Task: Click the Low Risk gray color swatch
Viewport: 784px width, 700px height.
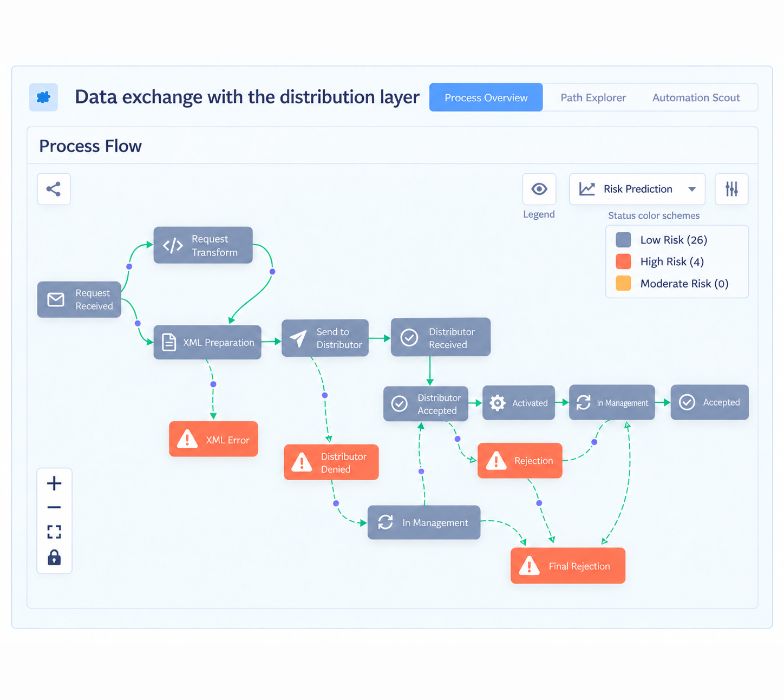Action: click(623, 240)
